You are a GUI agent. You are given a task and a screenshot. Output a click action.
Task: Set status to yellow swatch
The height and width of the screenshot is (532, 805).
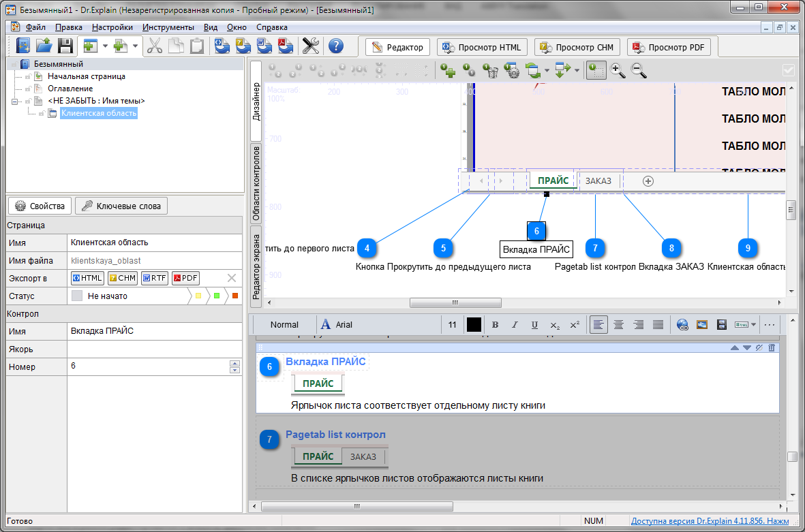pos(198,296)
